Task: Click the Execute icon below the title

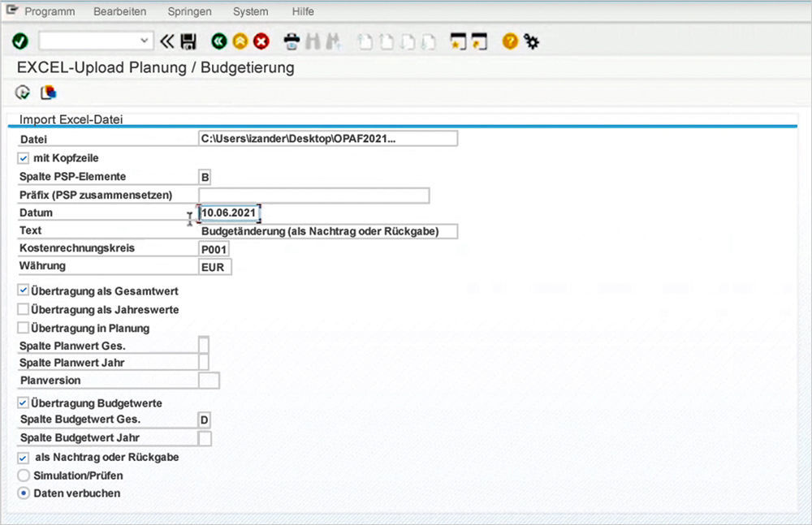Action: coord(22,92)
